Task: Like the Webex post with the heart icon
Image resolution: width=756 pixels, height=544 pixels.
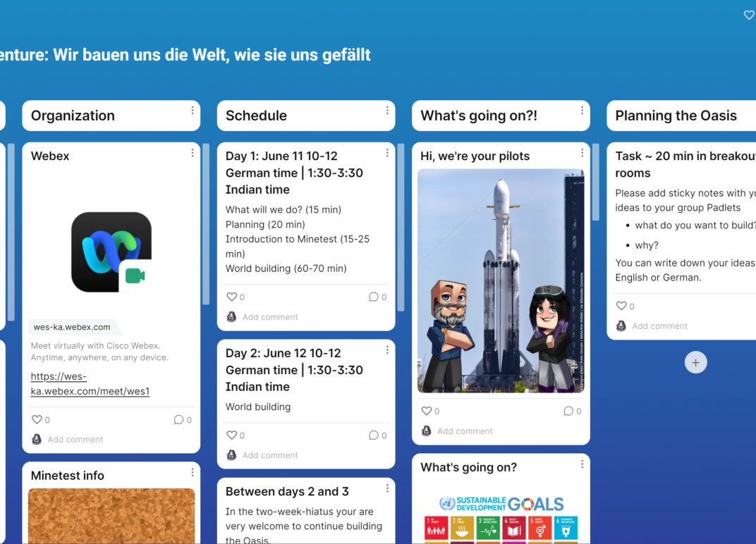Action: pyautogui.click(x=37, y=419)
